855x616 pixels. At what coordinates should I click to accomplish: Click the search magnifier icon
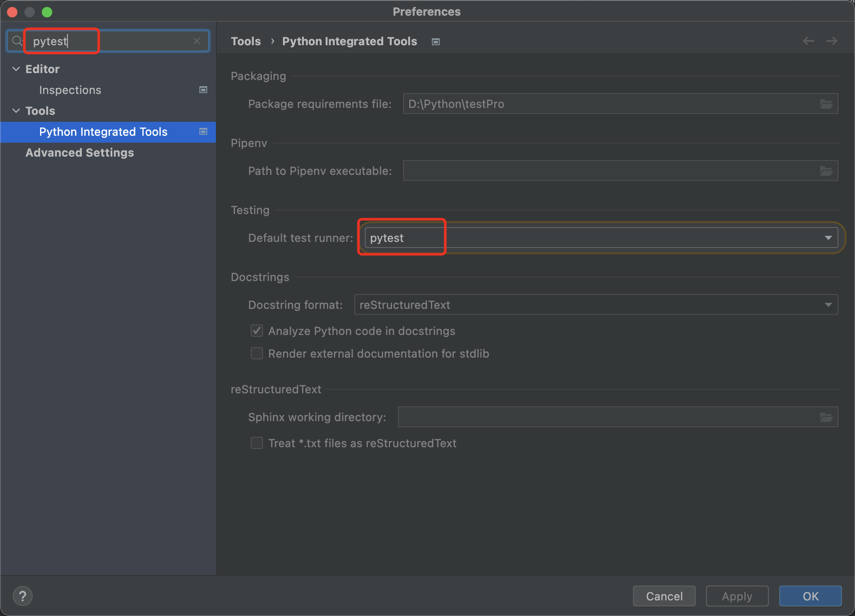coord(17,41)
